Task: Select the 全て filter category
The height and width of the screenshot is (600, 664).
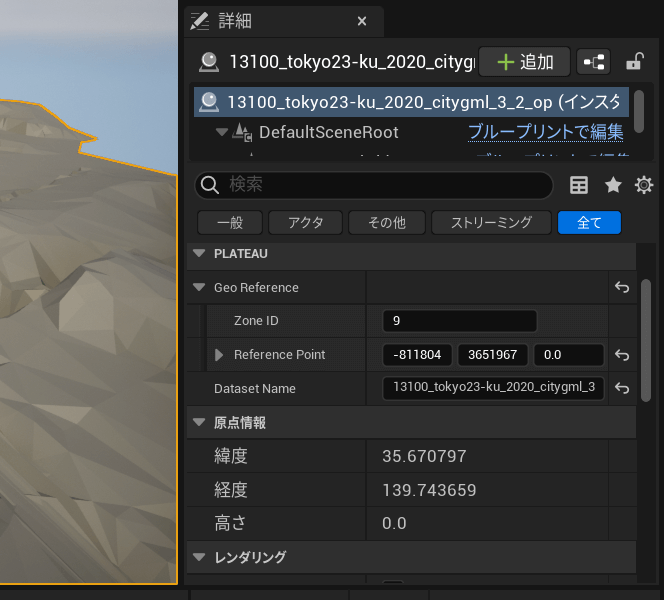Action: click(x=589, y=223)
